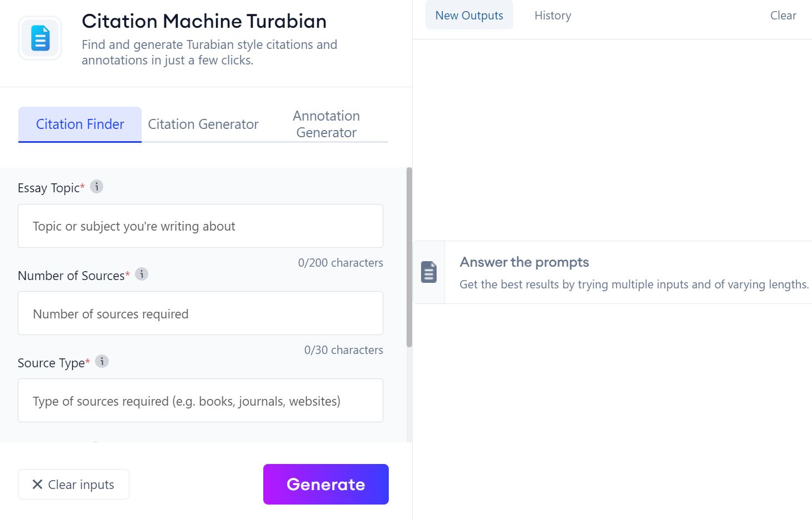Click the Citation Machine document logo icon

point(40,38)
